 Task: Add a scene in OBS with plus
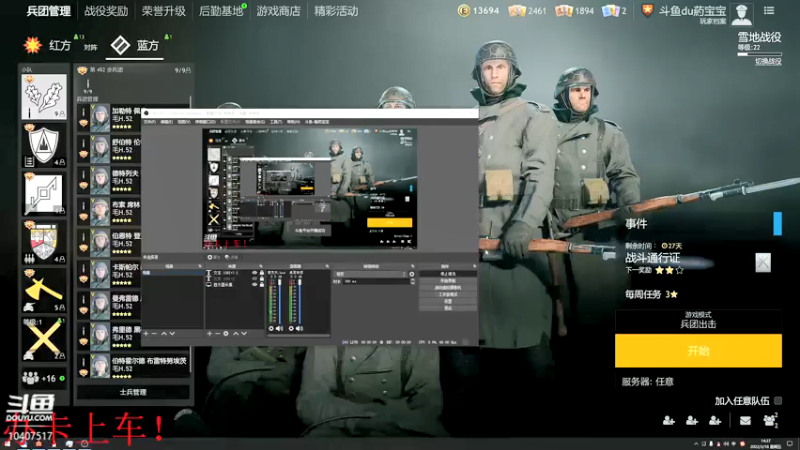146,334
